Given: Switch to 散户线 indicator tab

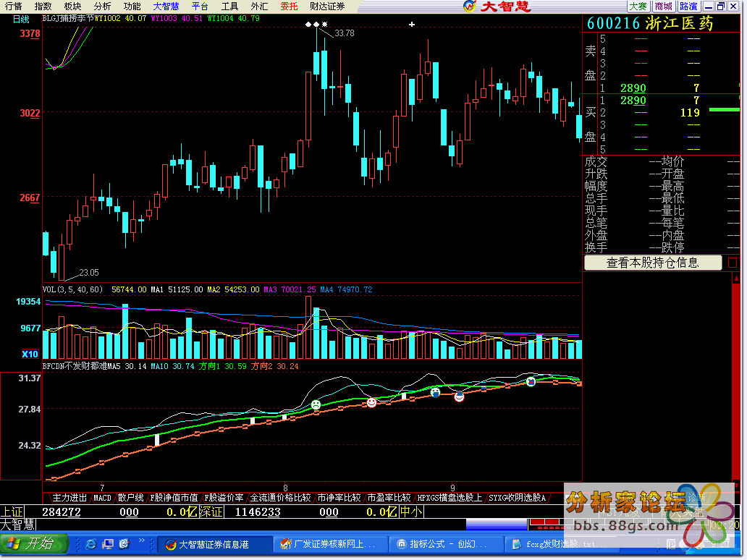Looking at the screenshot, I should [x=130, y=498].
